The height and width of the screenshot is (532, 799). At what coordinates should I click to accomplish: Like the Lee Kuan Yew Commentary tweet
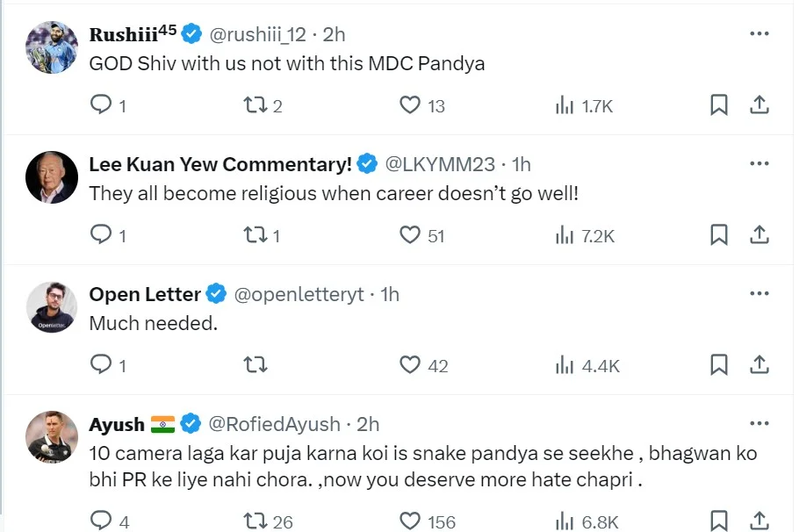410,235
